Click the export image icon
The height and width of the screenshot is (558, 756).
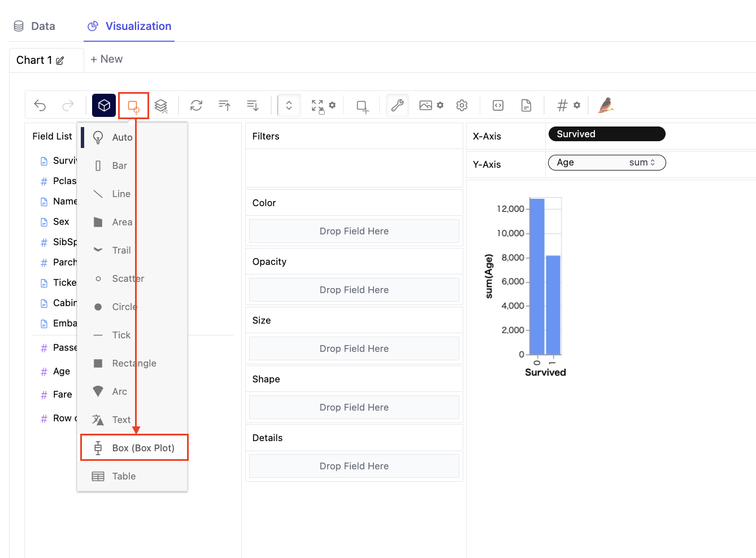(x=425, y=106)
